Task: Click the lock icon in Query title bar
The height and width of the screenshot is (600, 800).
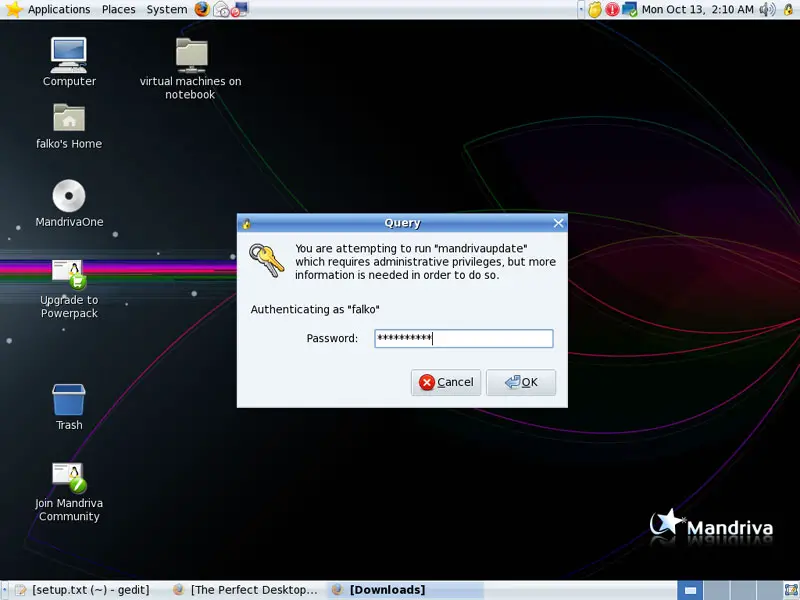Action: pos(247,223)
